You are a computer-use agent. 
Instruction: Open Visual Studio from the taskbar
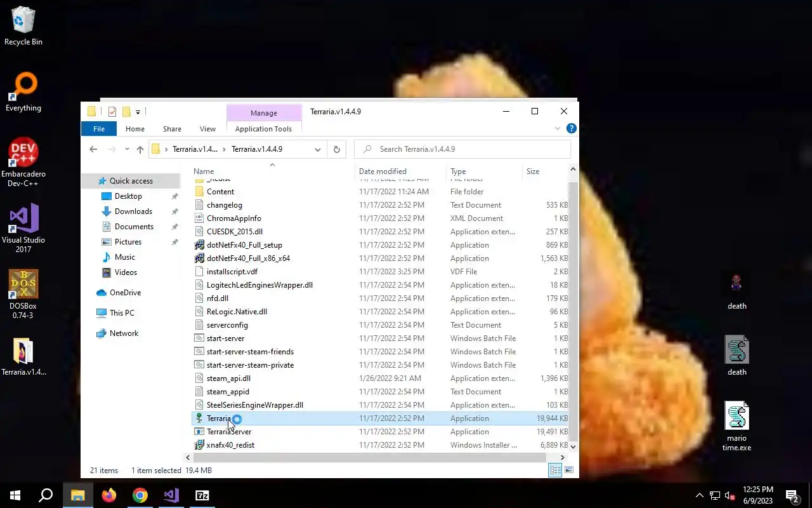tap(171, 495)
